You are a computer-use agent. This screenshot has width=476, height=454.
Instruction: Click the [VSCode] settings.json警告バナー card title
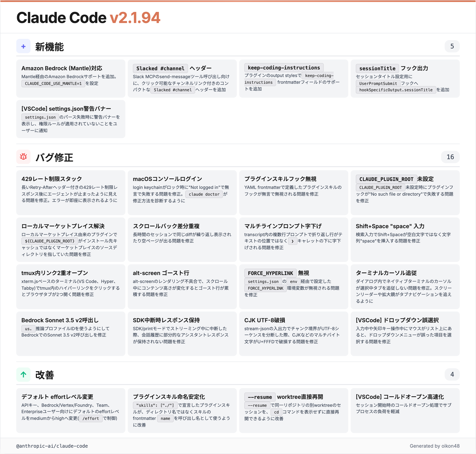[66, 109]
